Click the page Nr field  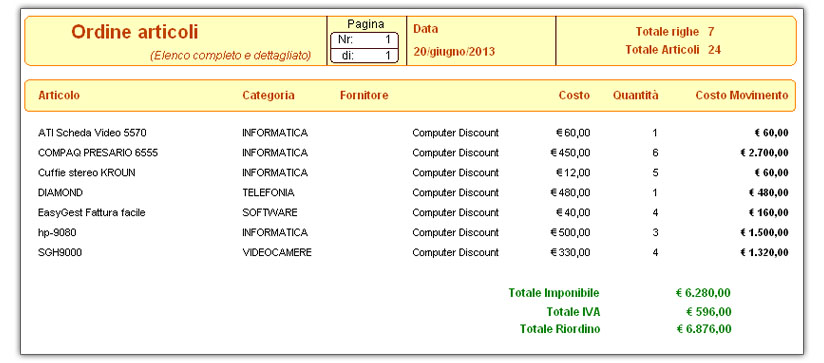click(x=364, y=40)
